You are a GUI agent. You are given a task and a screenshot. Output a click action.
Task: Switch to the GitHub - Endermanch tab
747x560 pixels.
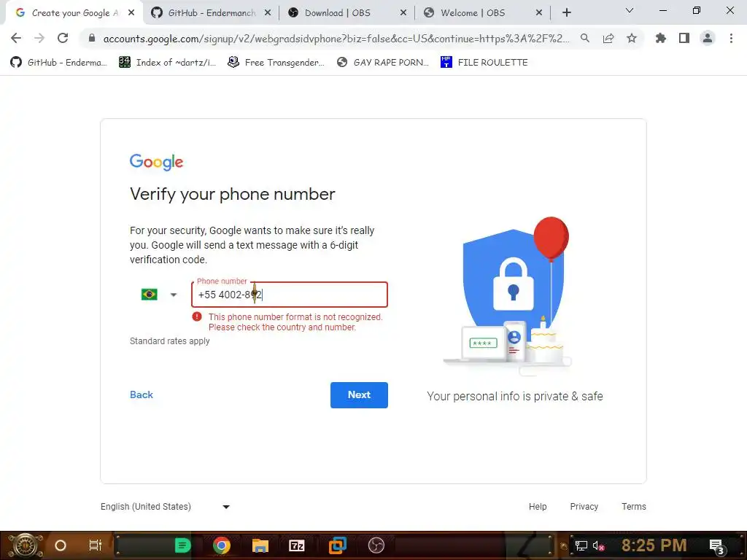pyautogui.click(x=211, y=13)
